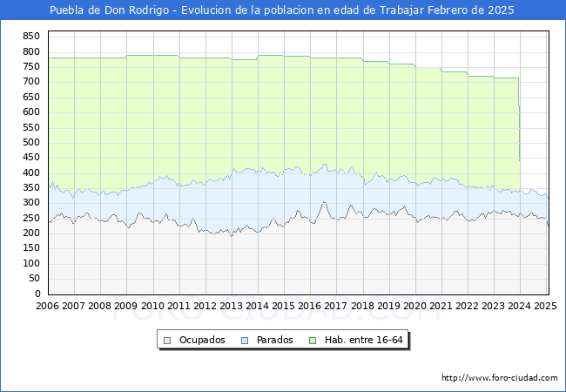Click the 800 y-axis value
Image resolution: width=566 pixels, height=392 pixels.
[31, 51]
